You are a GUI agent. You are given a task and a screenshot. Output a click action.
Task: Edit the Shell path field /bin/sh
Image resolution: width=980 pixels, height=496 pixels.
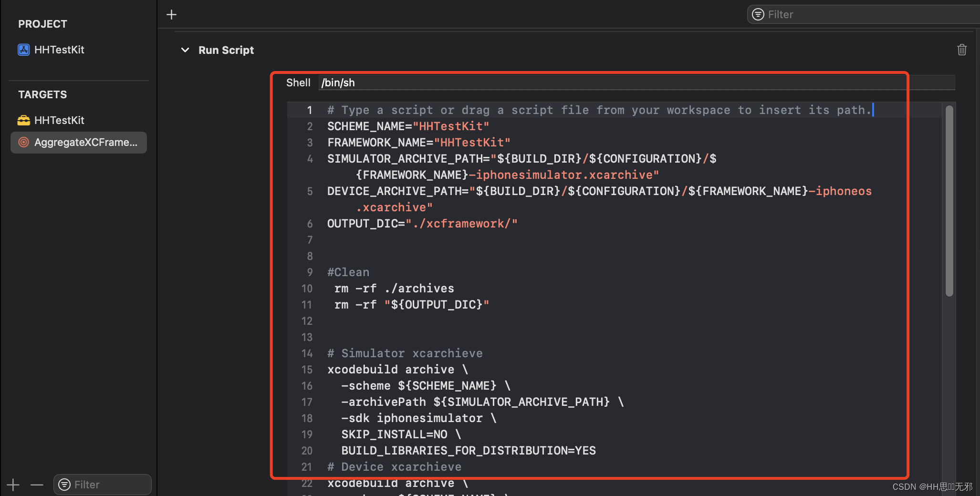coord(636,83)
